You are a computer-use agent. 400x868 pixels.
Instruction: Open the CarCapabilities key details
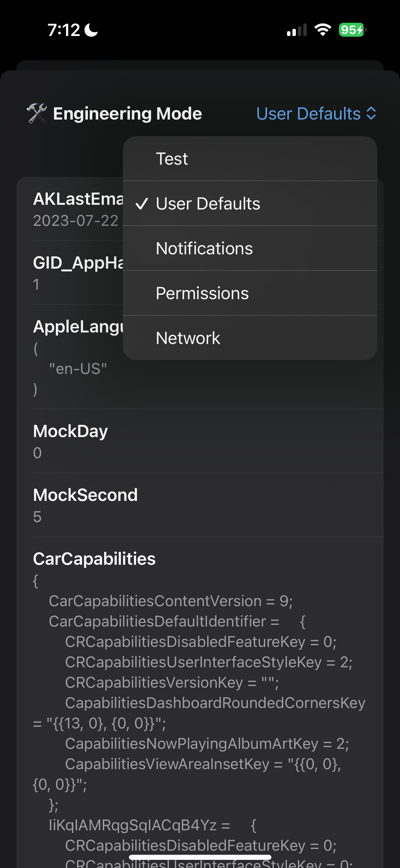pos(94,559)
